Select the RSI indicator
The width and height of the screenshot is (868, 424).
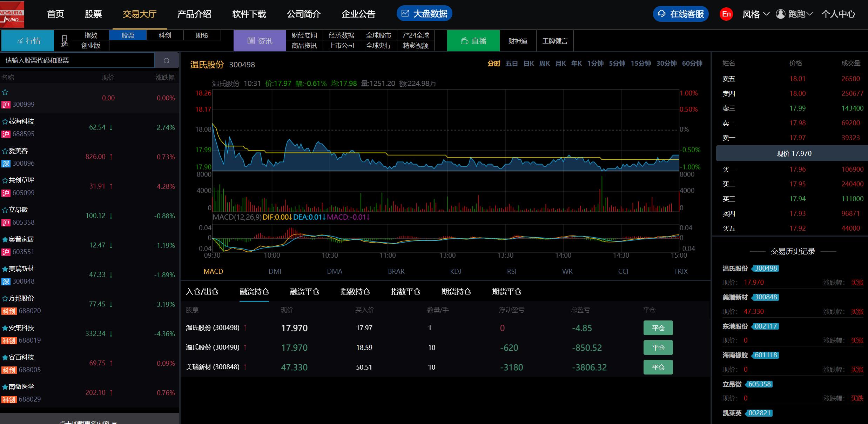(x=512, y=271)
